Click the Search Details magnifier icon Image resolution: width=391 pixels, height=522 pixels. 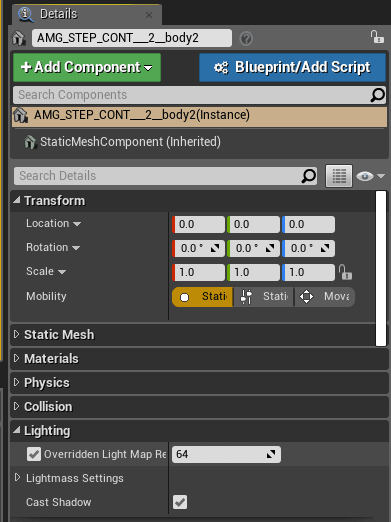[x=308, y=176]
